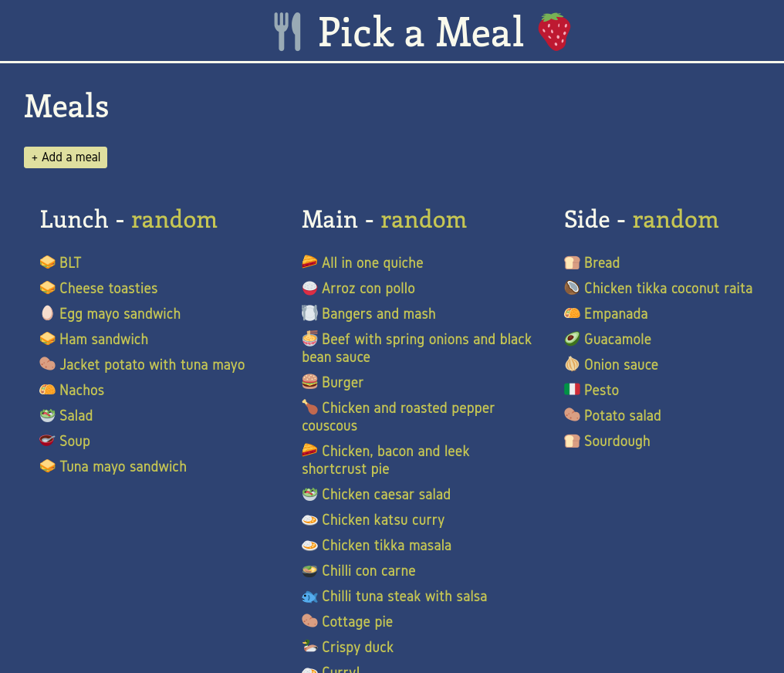Viewport: 784px width, 673px height.
Task: Click the burger icon next to Burger
Action: tap(310, 382)
